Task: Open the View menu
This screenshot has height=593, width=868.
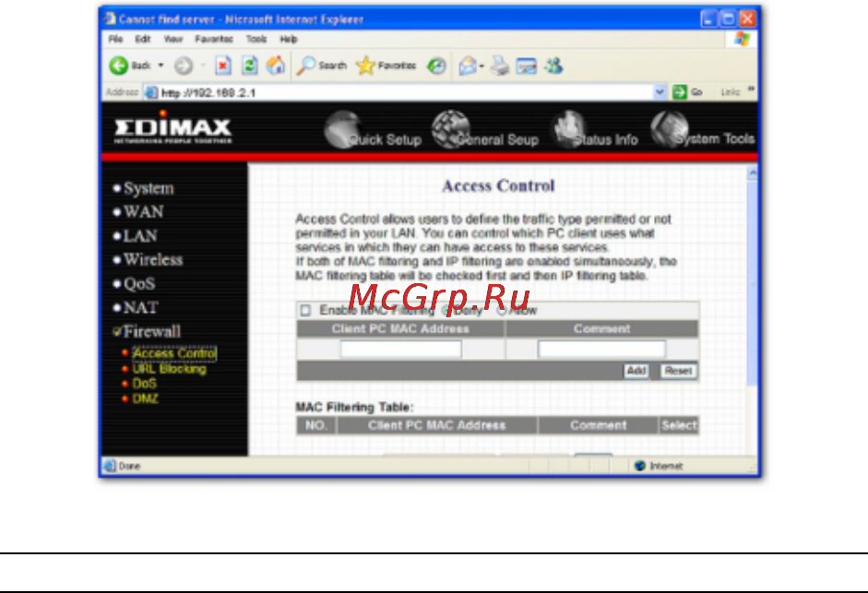Action: (x=173, y=40)
